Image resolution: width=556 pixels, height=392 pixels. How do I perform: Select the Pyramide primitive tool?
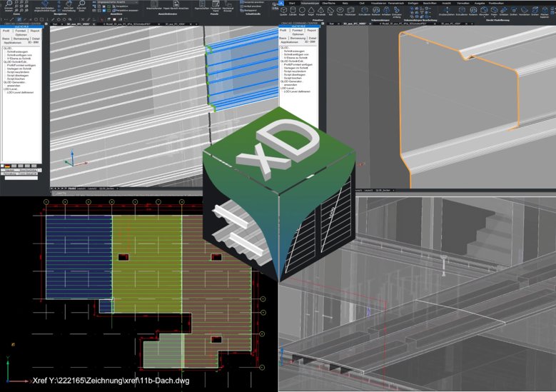point(320,11)
